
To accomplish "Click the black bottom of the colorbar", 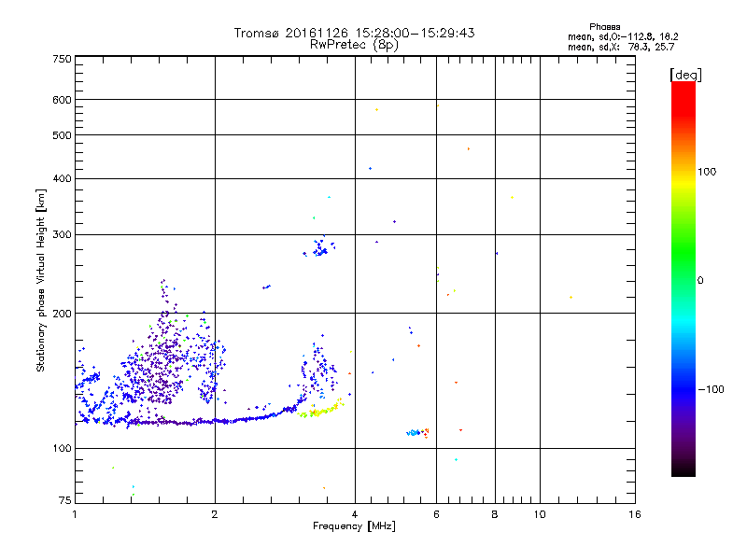I will [684, 469].
